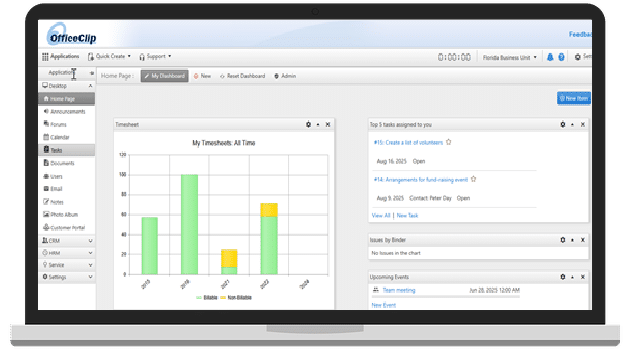Click the New Event link
The height and width of the screenshot is (360, 635).
[x=384, y=305]
